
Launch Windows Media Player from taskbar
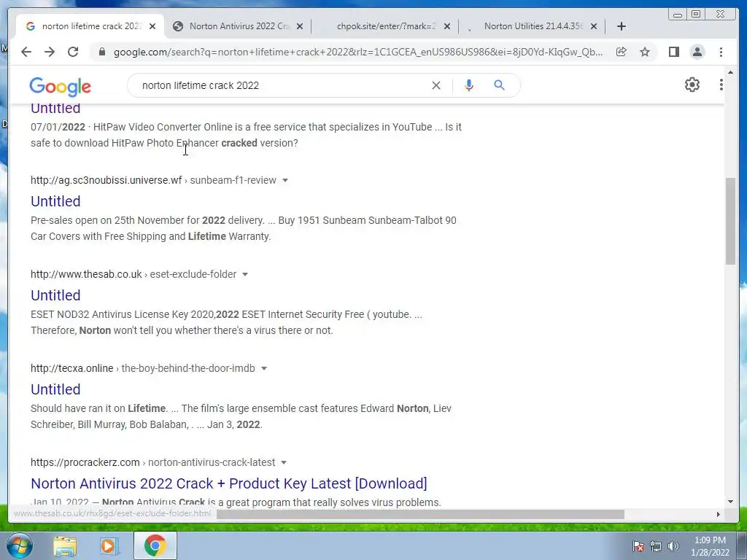[x=109, y=545]
